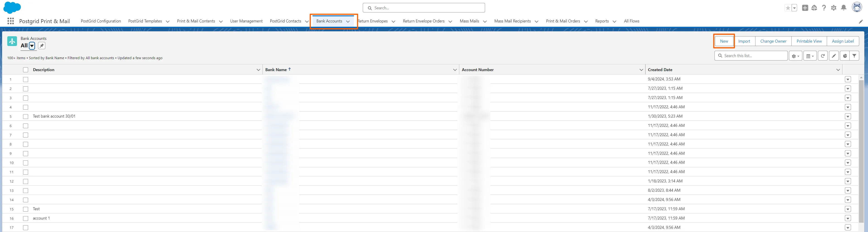868x232 pixels.
Task: Click the notifications bell icon
Action: pyautogui.click(x=843, y=8)
